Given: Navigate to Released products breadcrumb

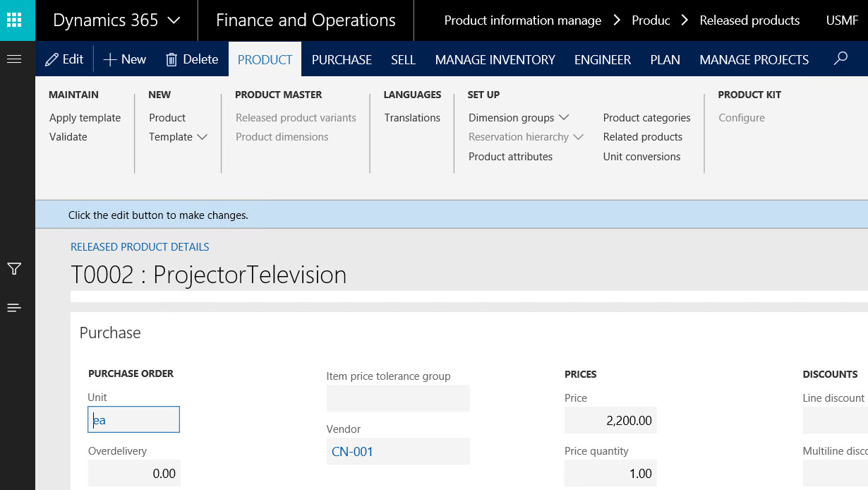Looking at the screenshot, I should (x=749, y=20).
